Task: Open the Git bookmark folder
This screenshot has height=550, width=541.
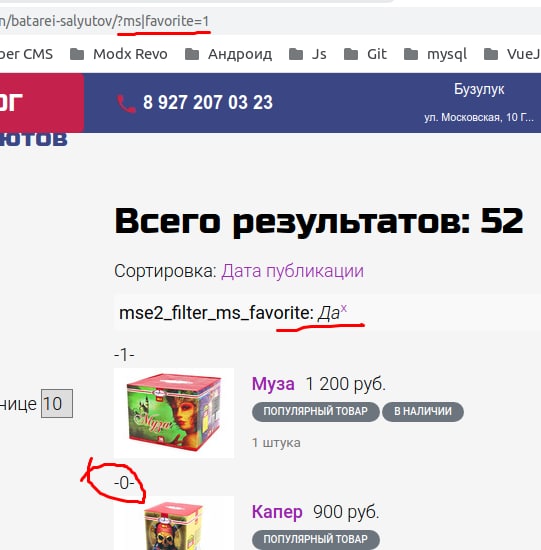Action: pos(365,54)
